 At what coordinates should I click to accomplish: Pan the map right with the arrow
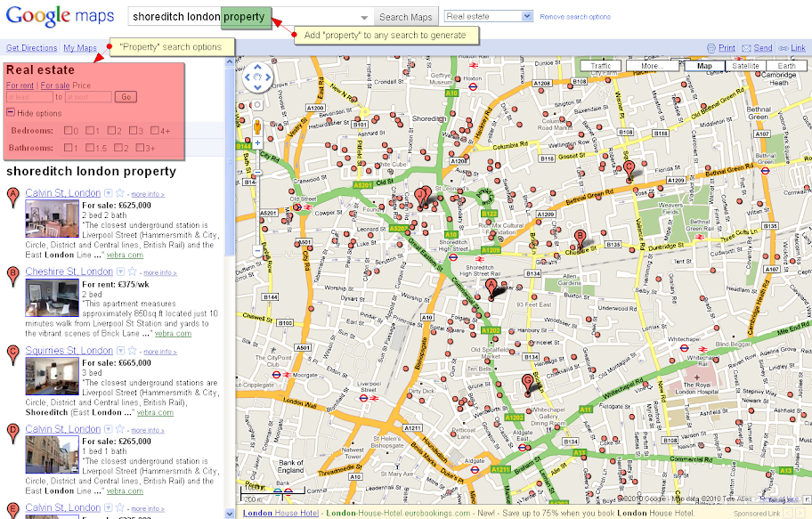click(268, 77)
